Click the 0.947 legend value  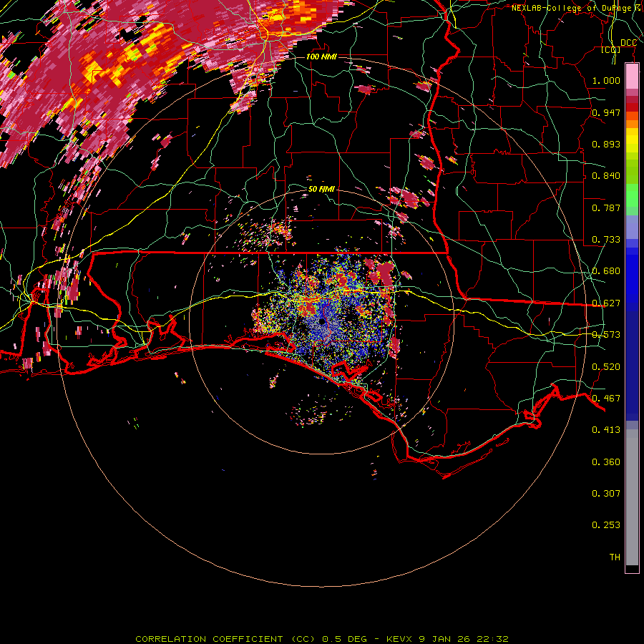[606, 112]
